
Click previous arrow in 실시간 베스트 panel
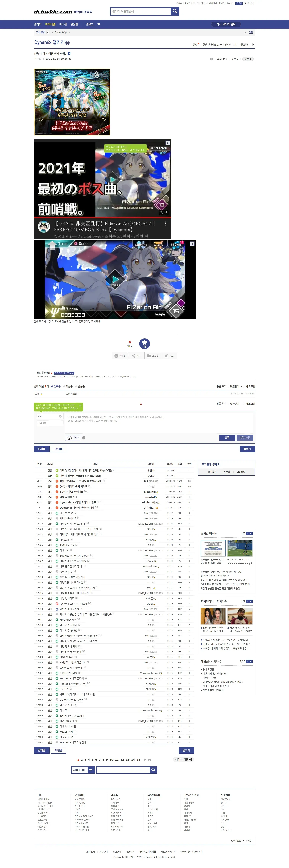point(248,533)
